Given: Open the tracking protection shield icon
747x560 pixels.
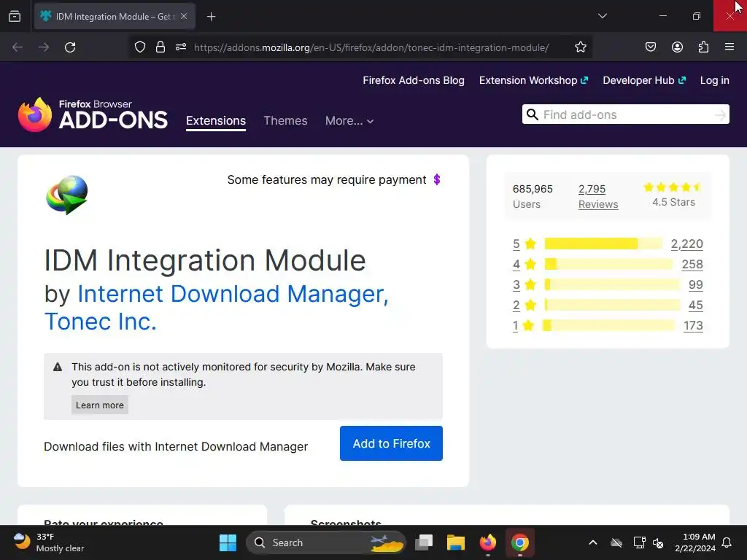Looking at the screenshot, I should (x=139, y=47).
